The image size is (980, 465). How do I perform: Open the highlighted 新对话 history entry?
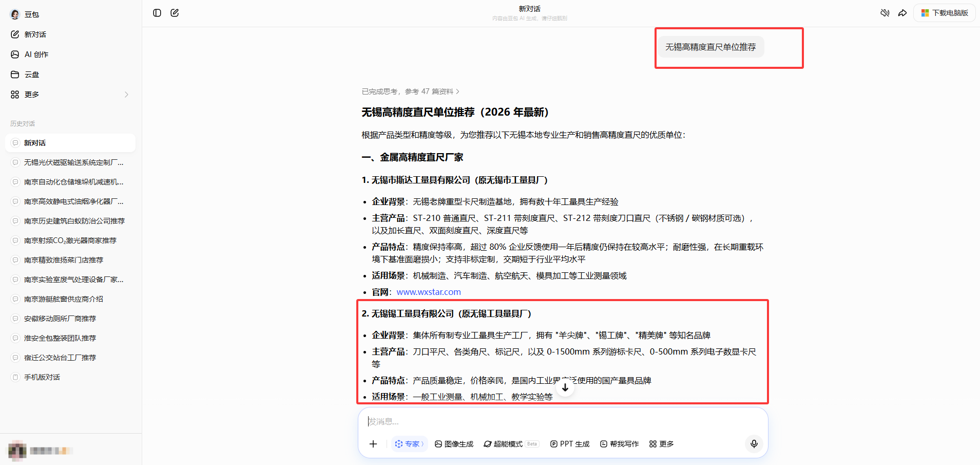[x=70, y=143]
